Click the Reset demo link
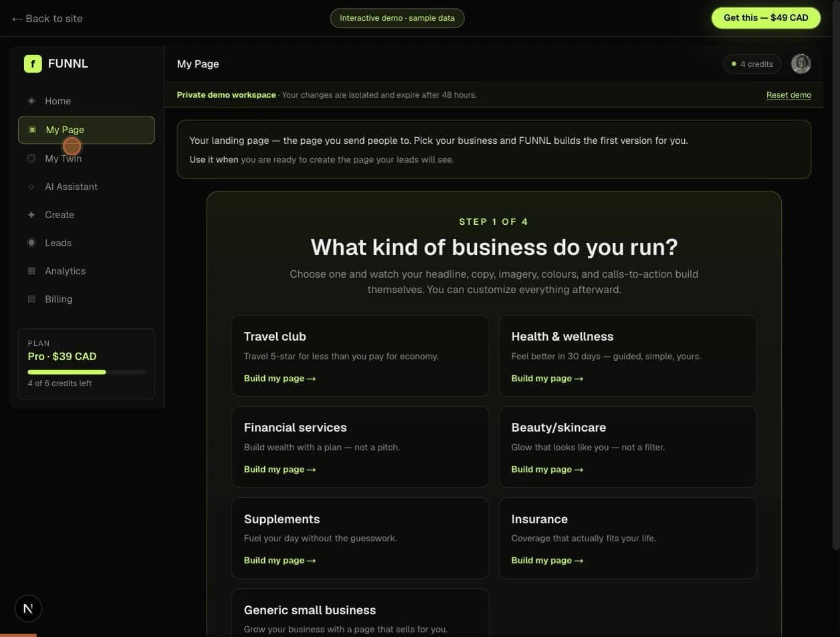 coord(789,95)
